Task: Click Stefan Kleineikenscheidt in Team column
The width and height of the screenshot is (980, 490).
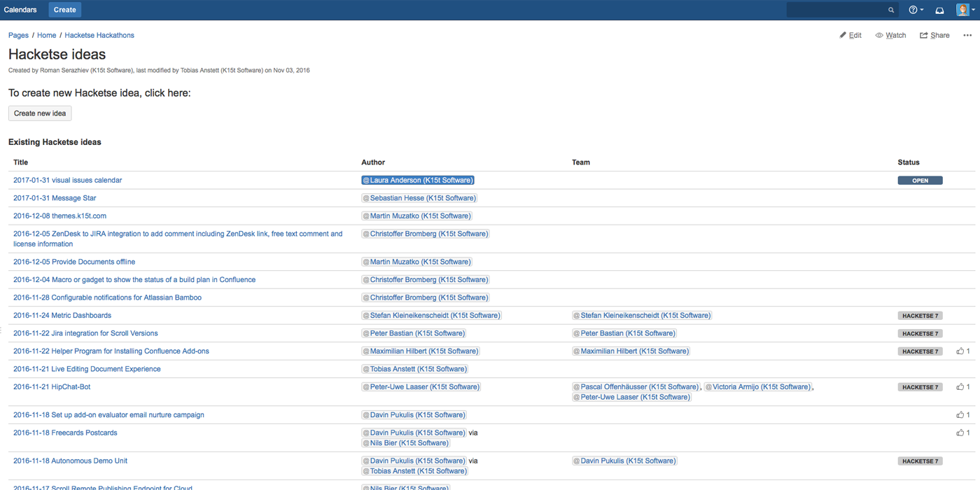Action: coord(642,316)
